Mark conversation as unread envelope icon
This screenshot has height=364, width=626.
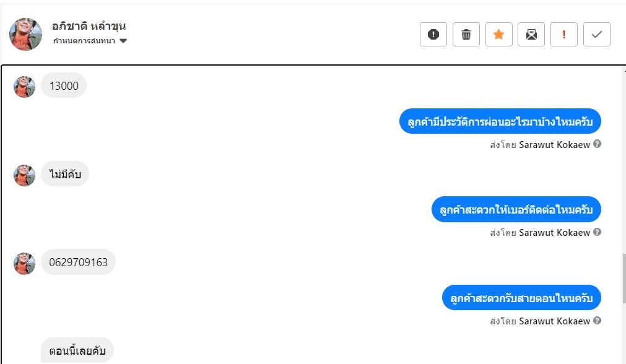click(531, 35)
